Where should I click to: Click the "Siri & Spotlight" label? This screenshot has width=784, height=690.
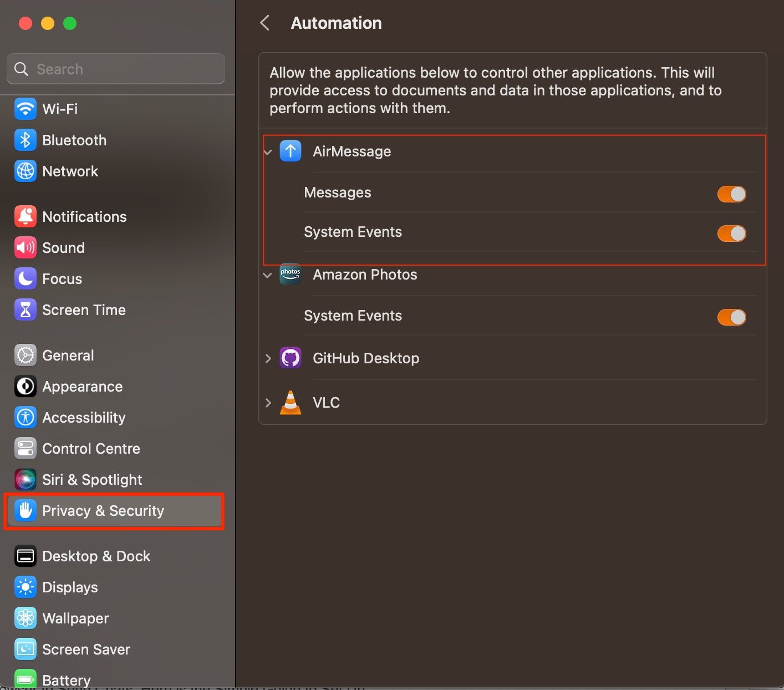point(93,479)
